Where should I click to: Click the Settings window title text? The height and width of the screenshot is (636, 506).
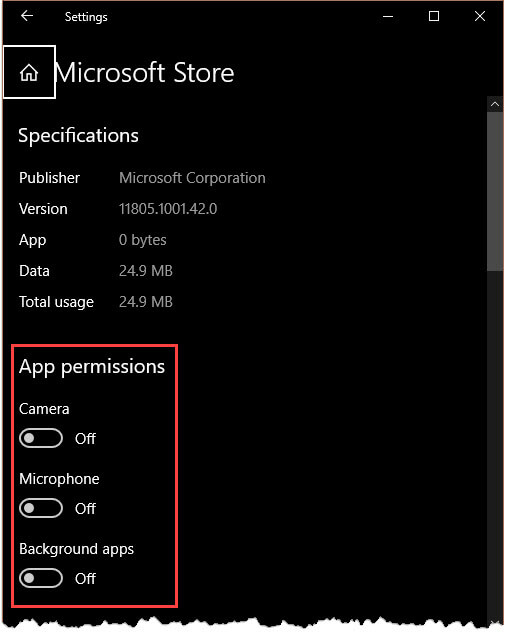click(86, 17)
